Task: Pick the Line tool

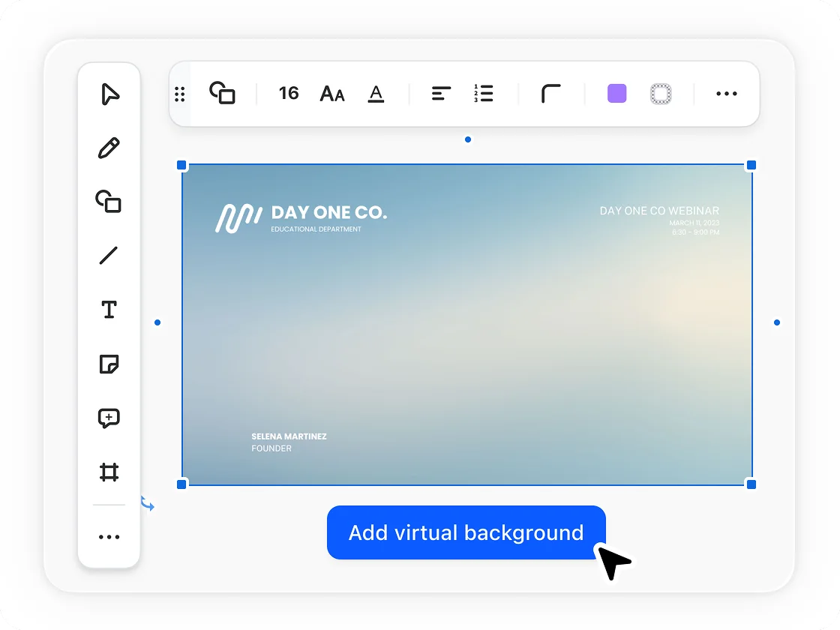Action: point(109,256)
